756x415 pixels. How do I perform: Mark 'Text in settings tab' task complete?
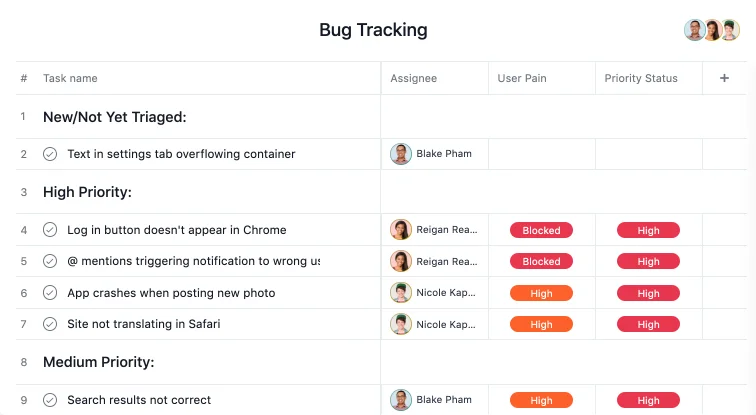click(x=50, y=154)
